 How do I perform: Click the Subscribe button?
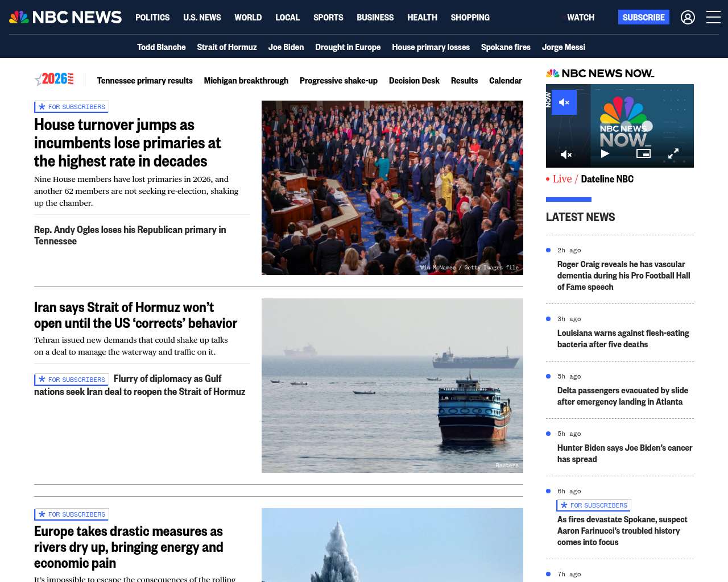pos(644,18)
